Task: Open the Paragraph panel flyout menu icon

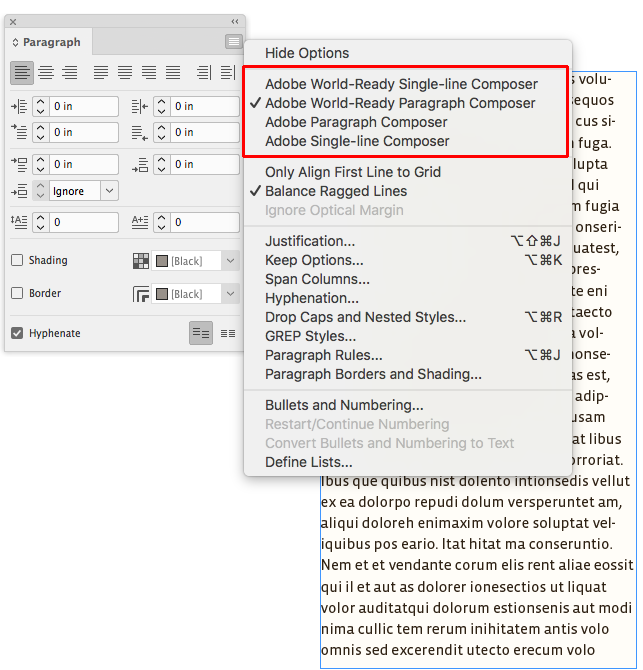Action: coord(234,41)
